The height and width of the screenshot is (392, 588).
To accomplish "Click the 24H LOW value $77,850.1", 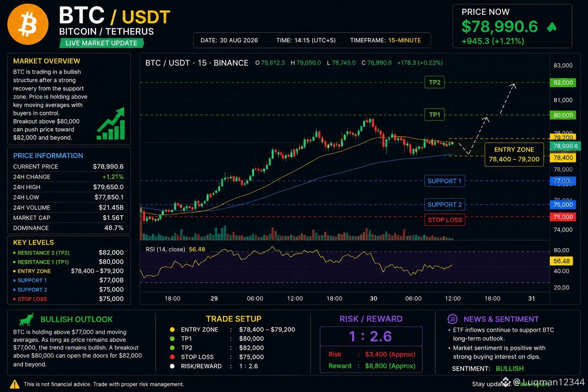I will [109, 198].
